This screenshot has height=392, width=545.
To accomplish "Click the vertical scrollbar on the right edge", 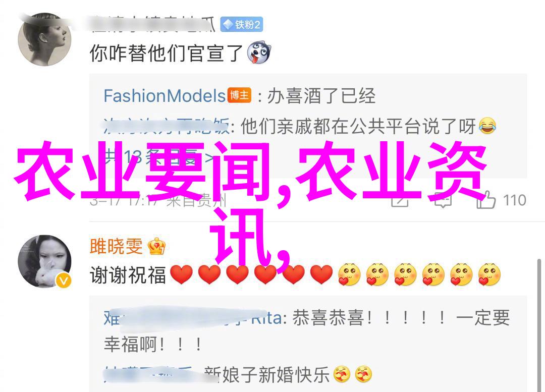I will (x=539, y=325).
